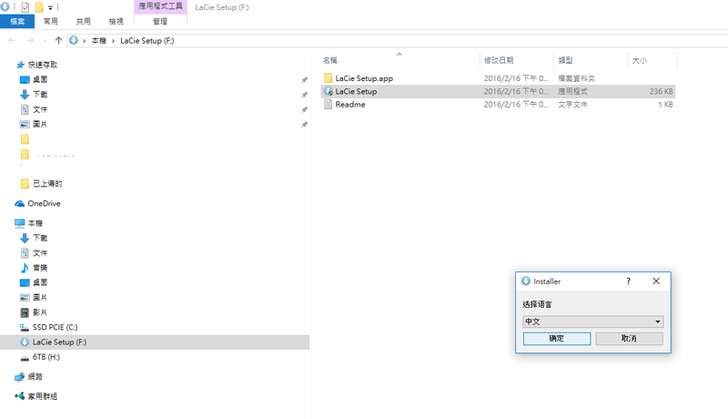Viewport: 728px width, 419px height.
Task: Open pinned 下載 under quick access
Action: 40,94
